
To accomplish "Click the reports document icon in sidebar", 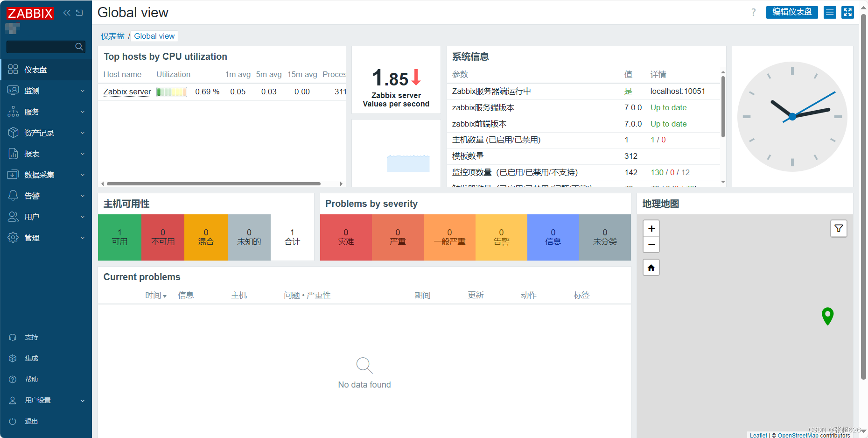I will click(x=13, y=154).
